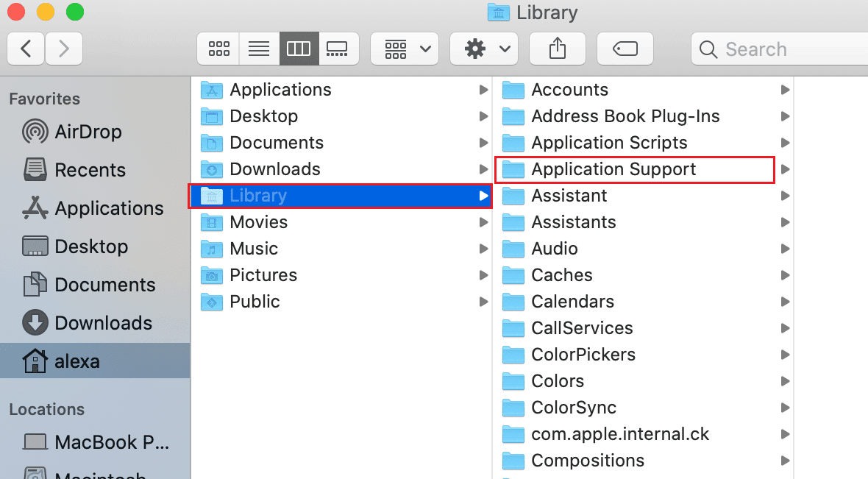
Task: Switch to icon view
Action: (218, 49)
